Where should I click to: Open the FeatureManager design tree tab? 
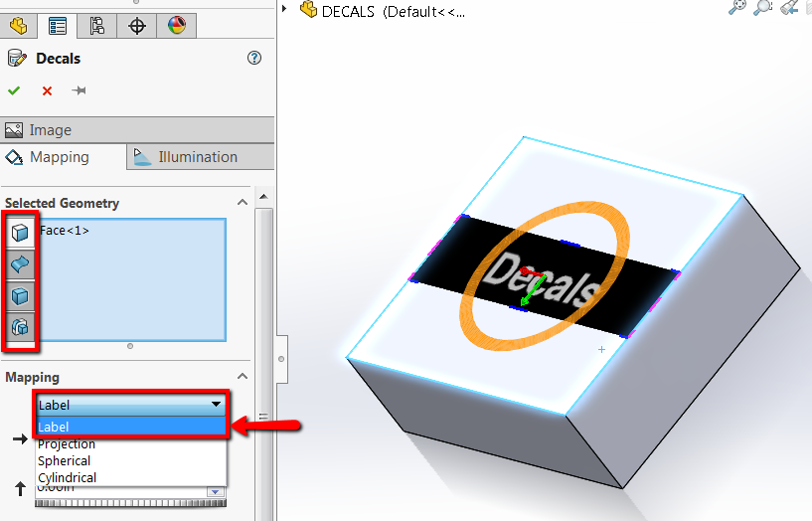coord(19,26)
